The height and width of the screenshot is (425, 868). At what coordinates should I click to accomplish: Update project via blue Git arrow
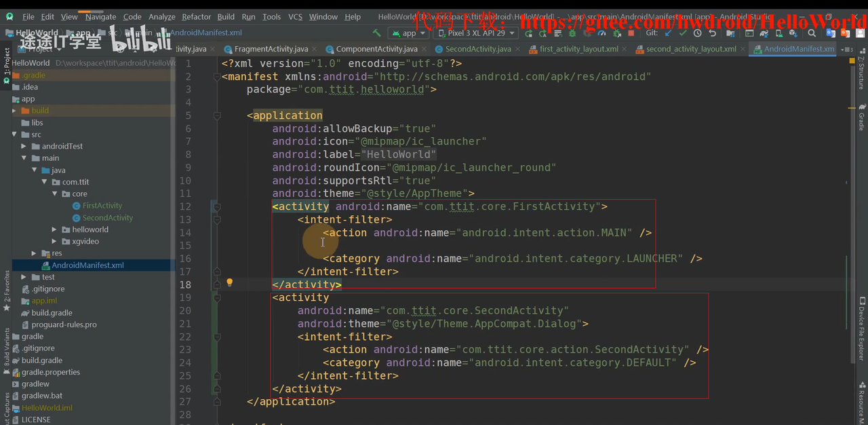[668, 33]
